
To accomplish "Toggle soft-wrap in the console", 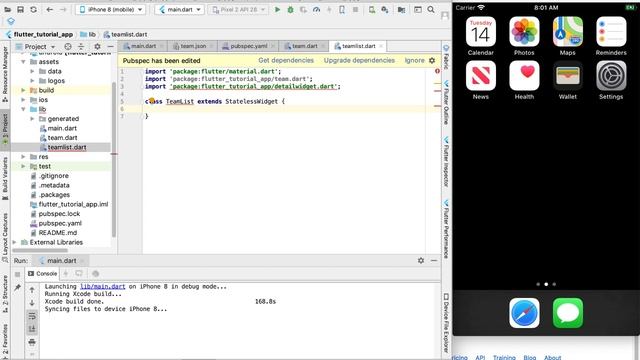I will point(32,316).
